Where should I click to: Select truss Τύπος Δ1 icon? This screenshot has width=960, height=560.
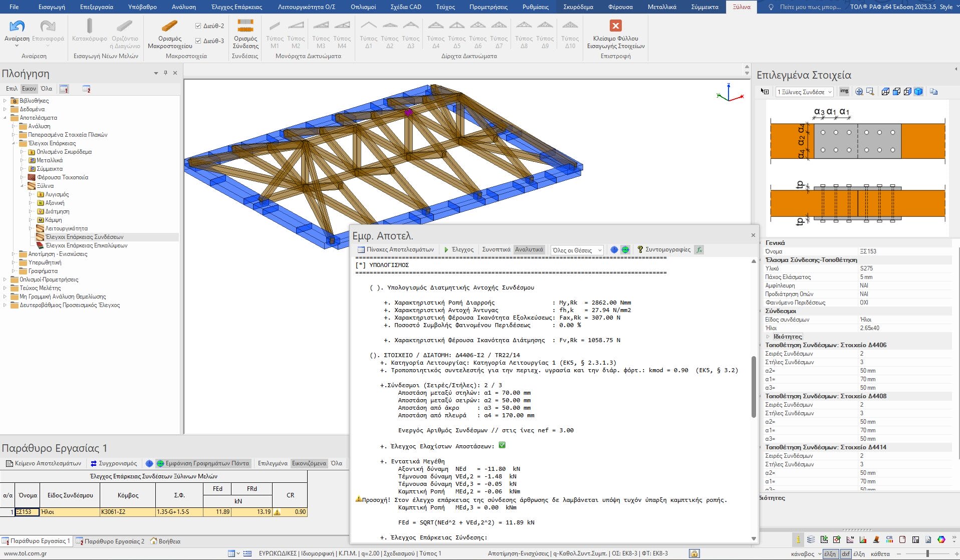[x=368, y=26]
